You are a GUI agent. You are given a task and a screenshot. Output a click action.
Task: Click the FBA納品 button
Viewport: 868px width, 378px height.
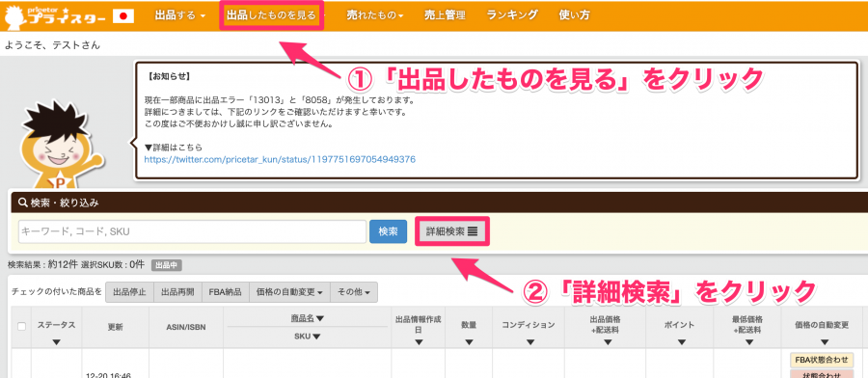point(226,291)
